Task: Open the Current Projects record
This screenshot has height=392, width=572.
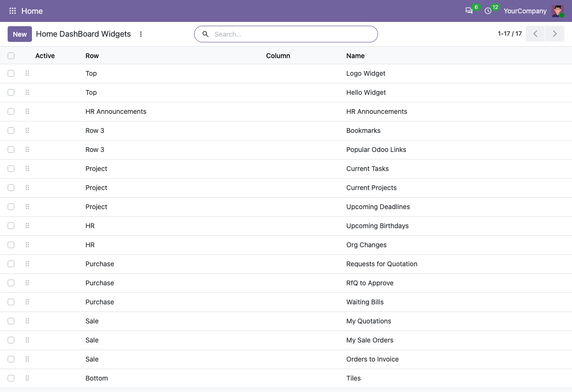Action: (371, 188)
